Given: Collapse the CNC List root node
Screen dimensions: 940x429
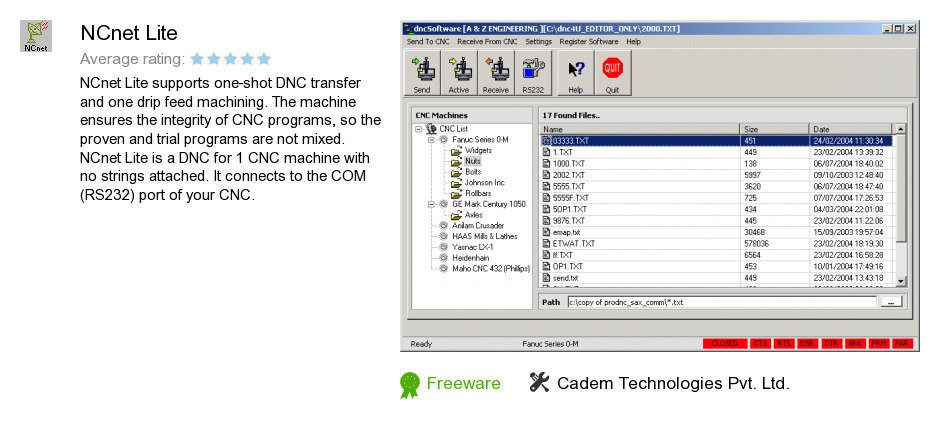Looking at the screenshot, I should tap(418, 129).
